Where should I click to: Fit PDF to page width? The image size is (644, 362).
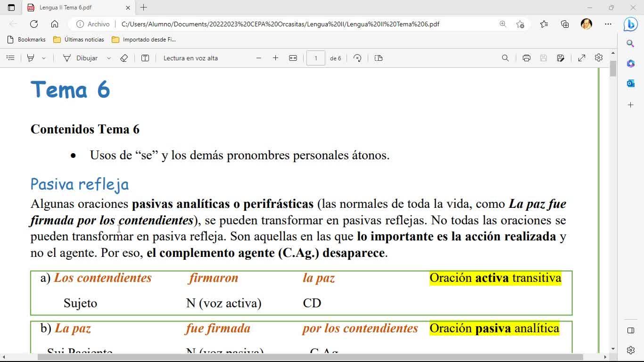pos(293,58)
